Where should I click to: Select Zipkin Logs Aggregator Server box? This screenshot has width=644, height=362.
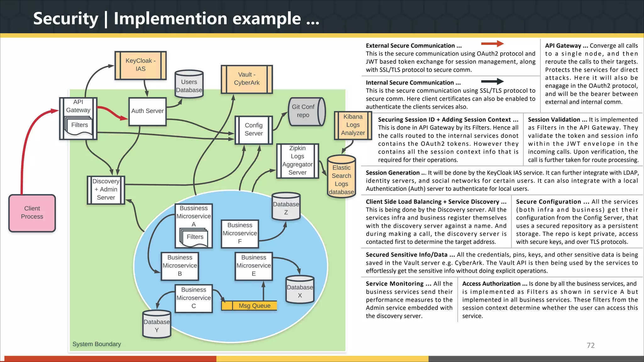pos(297,161)
